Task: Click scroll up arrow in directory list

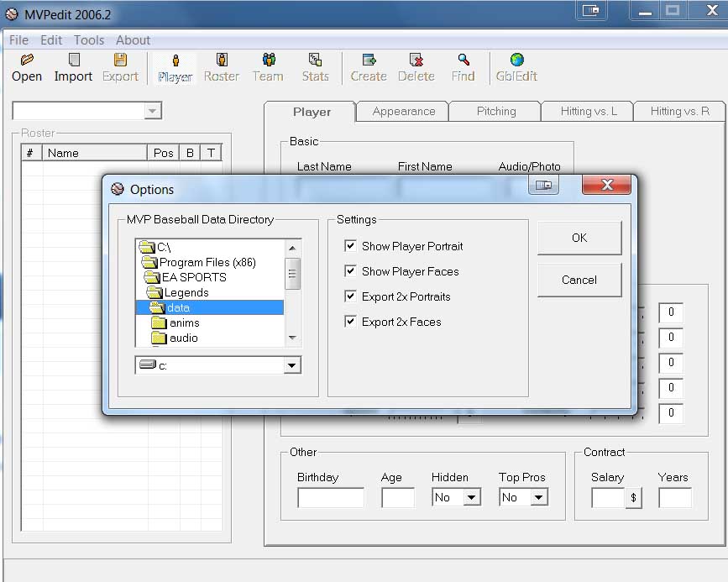Action: tap(292, 248)
